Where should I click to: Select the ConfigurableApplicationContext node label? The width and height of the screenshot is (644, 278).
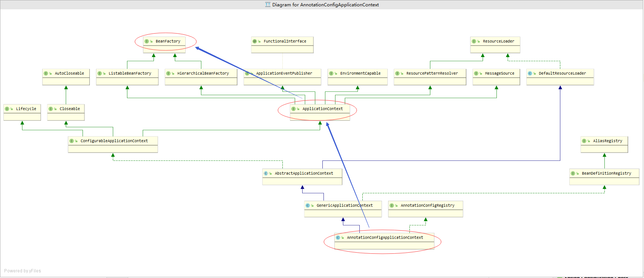[x=114, y=141]
